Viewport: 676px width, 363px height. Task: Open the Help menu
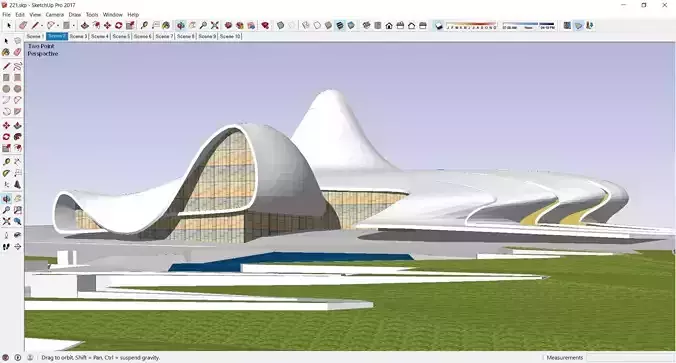click(x=133, y=15)
